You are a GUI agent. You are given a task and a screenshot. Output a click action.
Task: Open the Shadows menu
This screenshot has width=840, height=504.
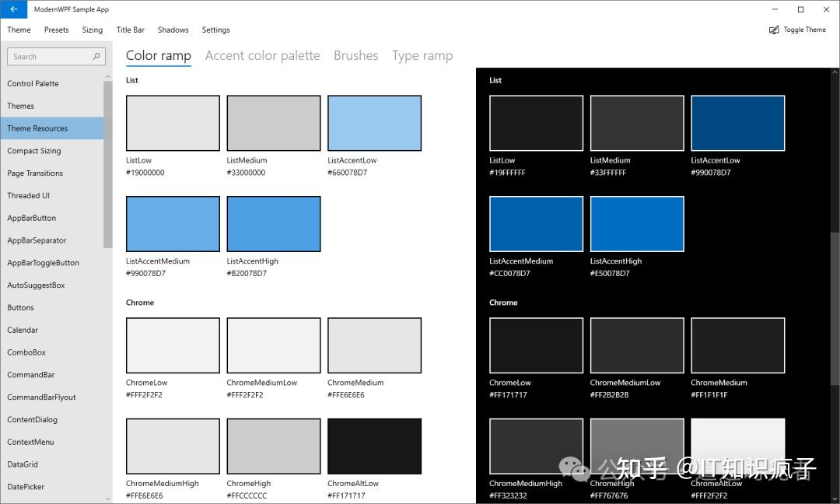(173, 30)
